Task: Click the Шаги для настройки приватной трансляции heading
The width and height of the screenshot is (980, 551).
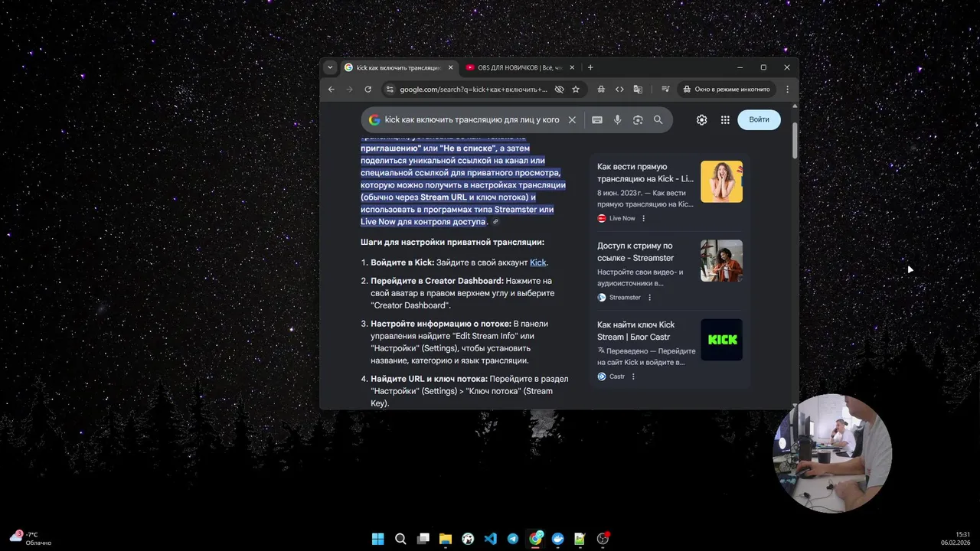Action: (452, 243)
